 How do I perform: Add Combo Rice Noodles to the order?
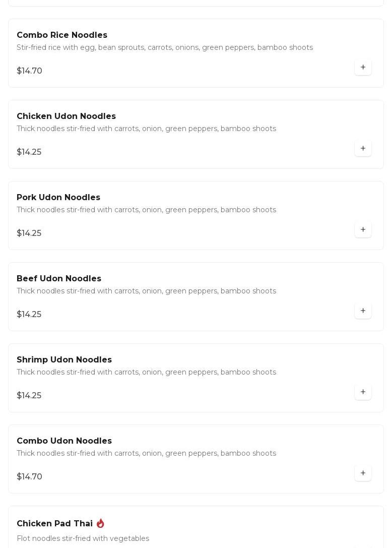[x=363, y=67]
